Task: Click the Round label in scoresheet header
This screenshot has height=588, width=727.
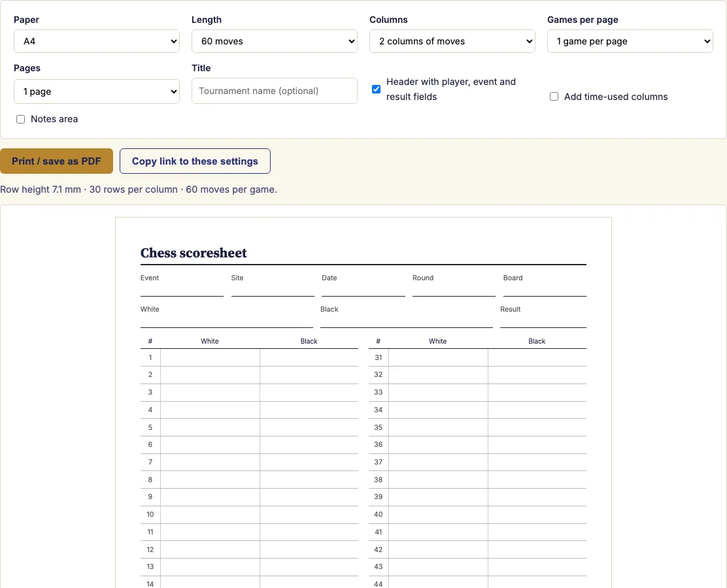Action: point(423,278)
